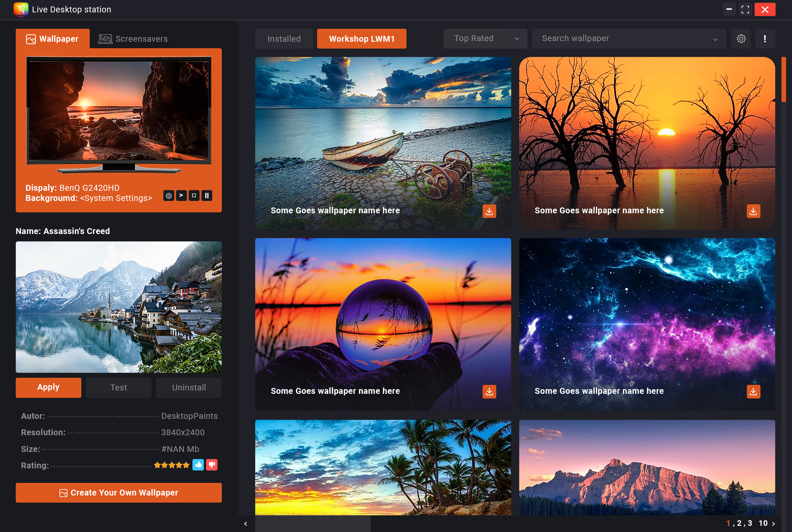Open the Workshop LWM1 tab
Screen dimensions: 792x532
[x=361, y=38]
